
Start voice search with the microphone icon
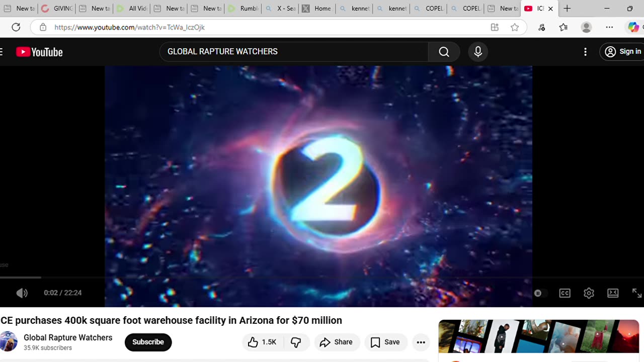tap(478, 52)
